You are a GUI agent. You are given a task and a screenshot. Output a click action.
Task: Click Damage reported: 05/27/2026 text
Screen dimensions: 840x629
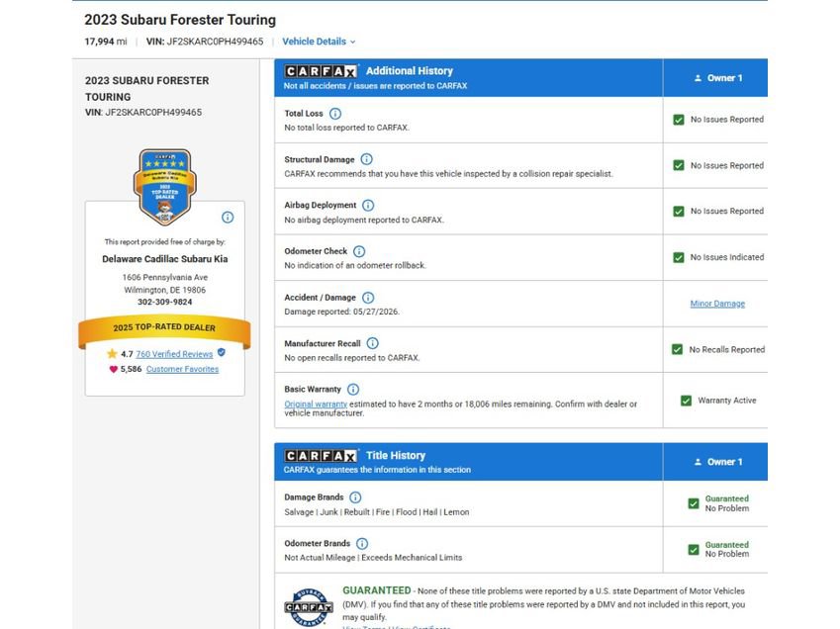click(x=341, y=312)
